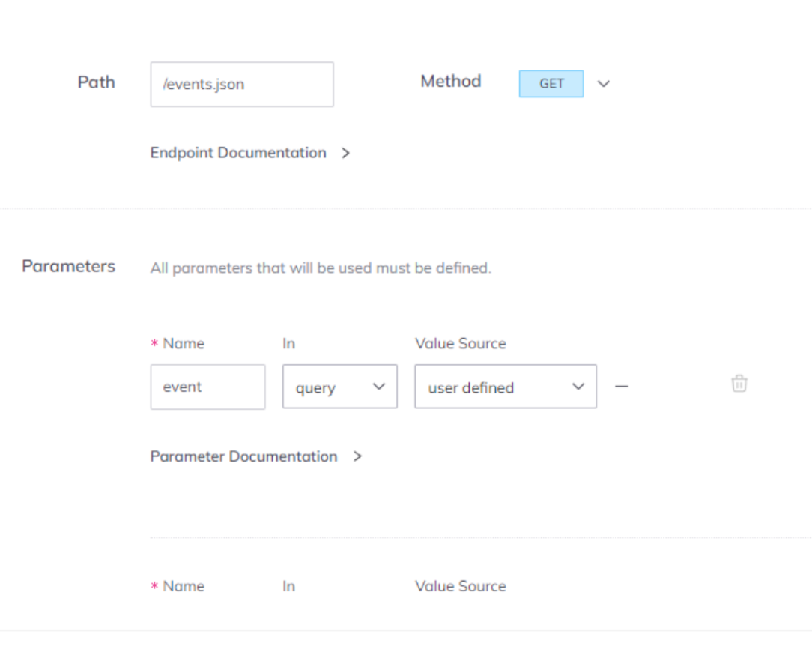The height and width of the screenshot is (646, 812).
Task: Click the Parameters section heading
Action: click(68, 266)
